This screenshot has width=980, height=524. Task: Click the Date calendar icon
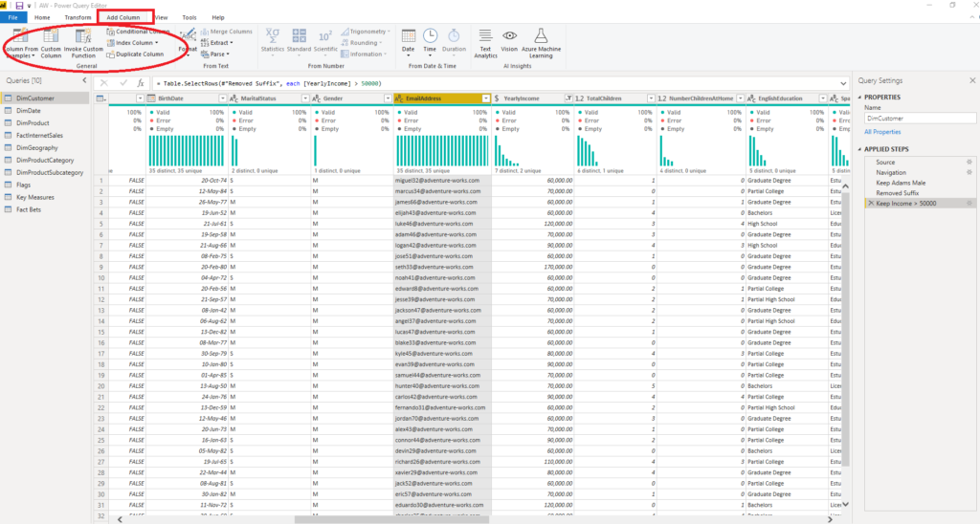point(408,35)
